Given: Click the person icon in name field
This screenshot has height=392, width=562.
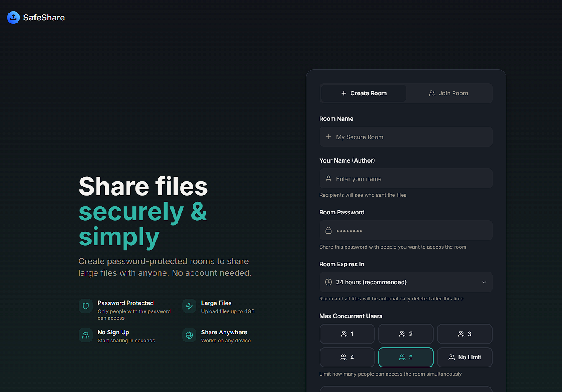Looking at the screenshot, I should click(x=328, y=178).
